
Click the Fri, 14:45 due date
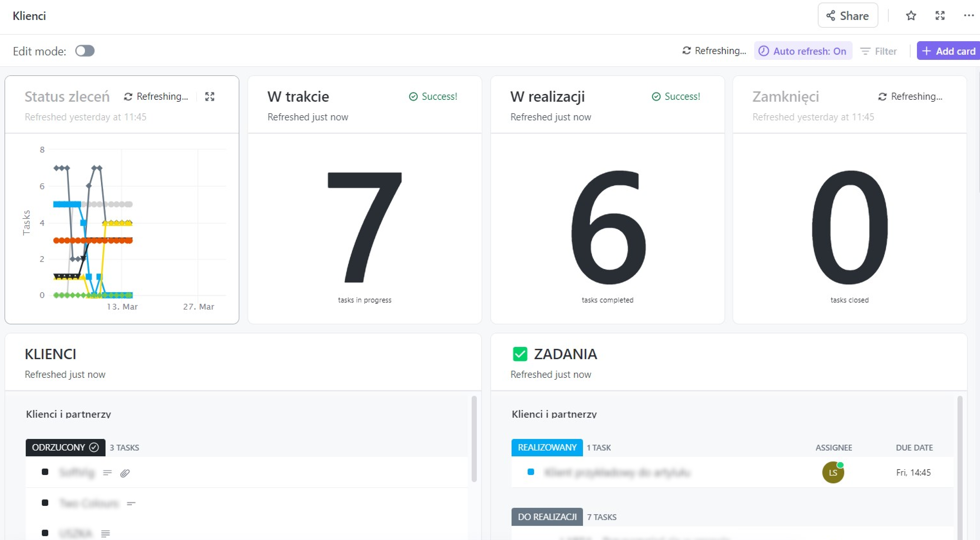point(913,472)
